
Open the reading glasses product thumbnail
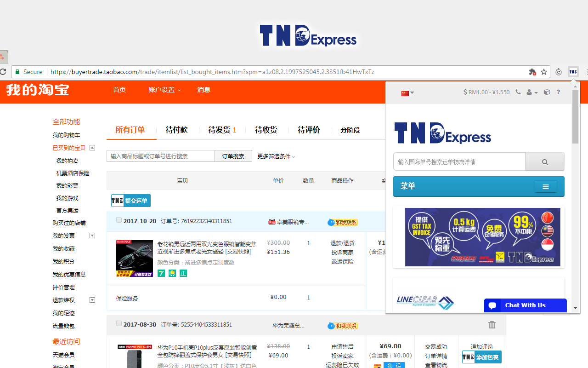tap(135, 258)
